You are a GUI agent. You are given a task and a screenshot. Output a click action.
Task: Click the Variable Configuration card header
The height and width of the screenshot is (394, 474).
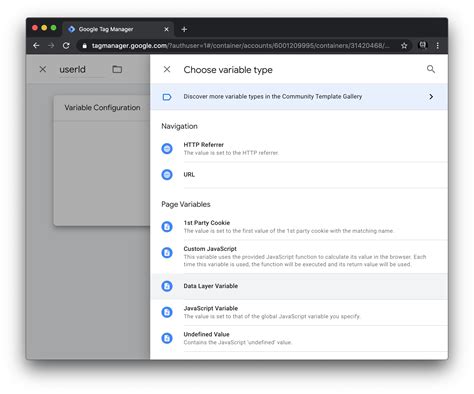[x=102, y=108]
